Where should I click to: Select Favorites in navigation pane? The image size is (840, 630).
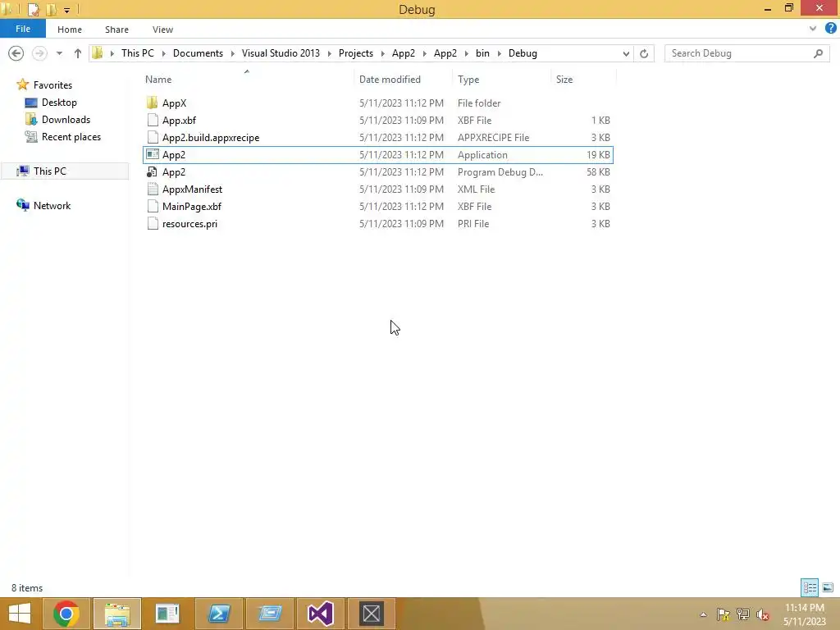pos(52,85)
